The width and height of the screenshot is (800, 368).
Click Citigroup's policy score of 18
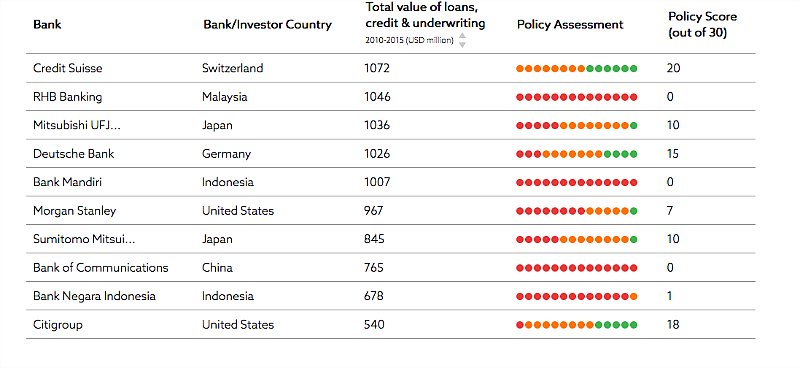pyautogui.click(x=673, y=325)
